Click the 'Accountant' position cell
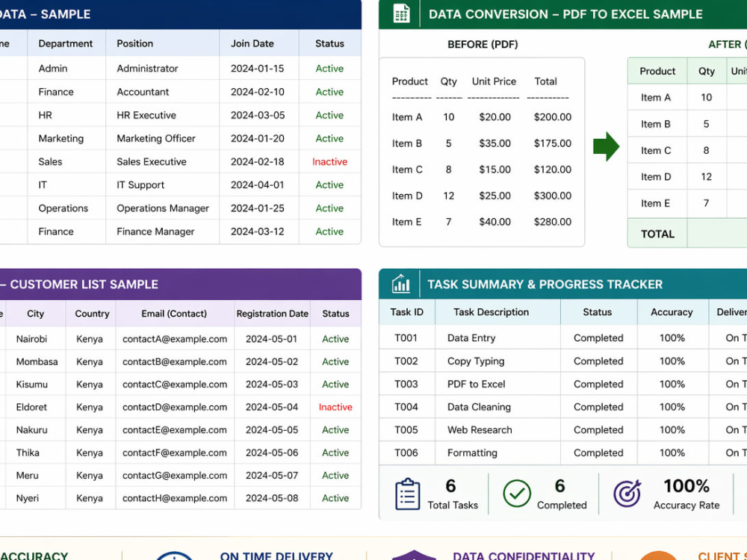Viewport: 747px width, 560px height. [x=143, y=91]
